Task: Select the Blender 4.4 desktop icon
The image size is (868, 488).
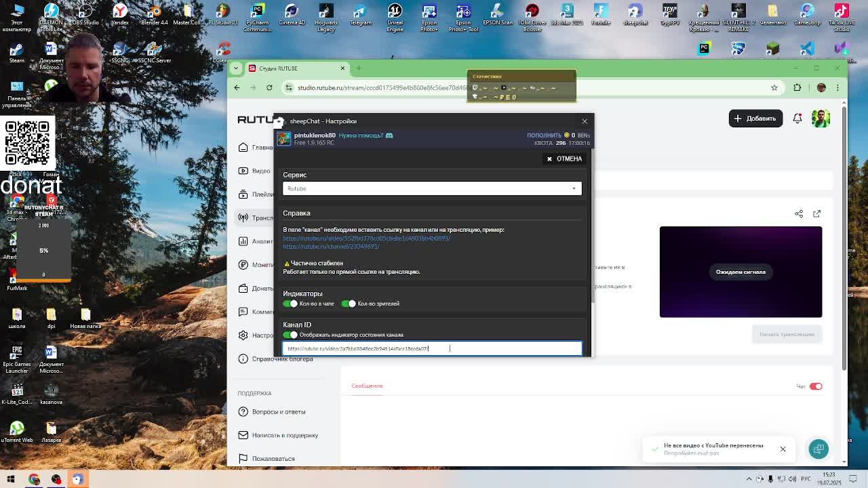Action: click(x=154, y=15)
